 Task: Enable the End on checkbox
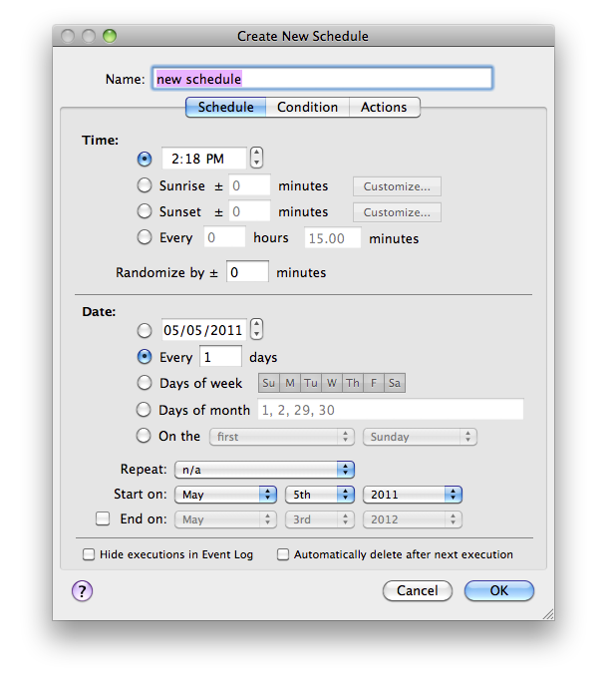pos(103,519)
